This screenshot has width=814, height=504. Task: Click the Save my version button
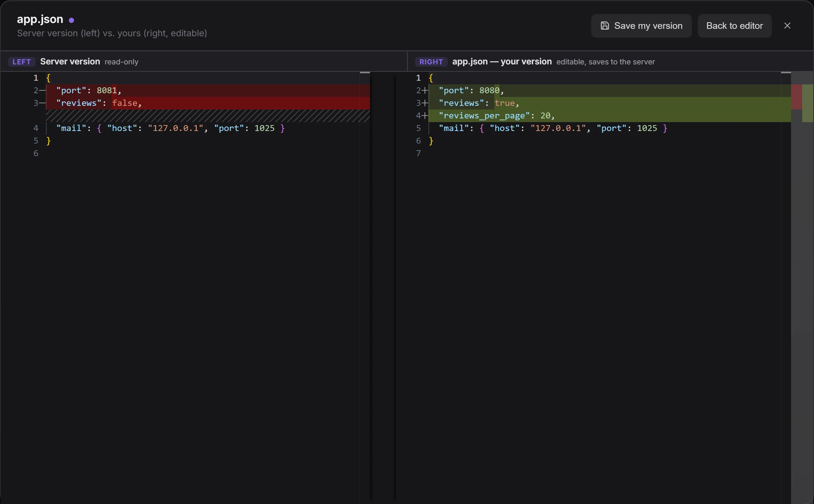[641, 26]
